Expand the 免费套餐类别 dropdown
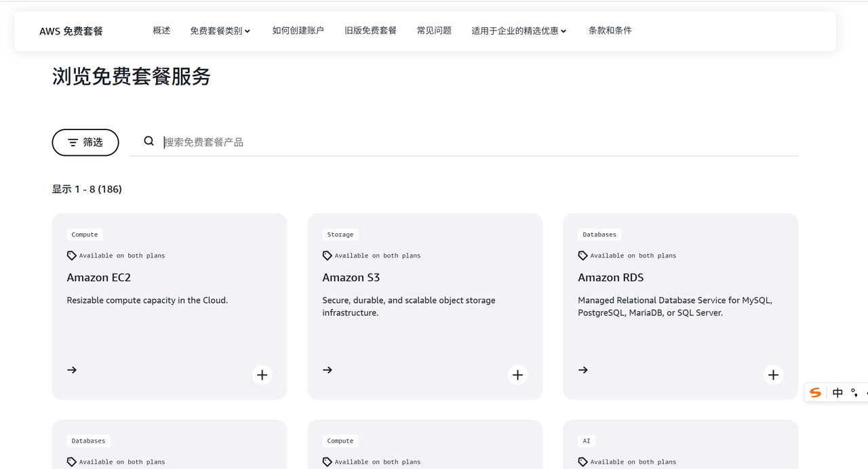 (220, 30)
